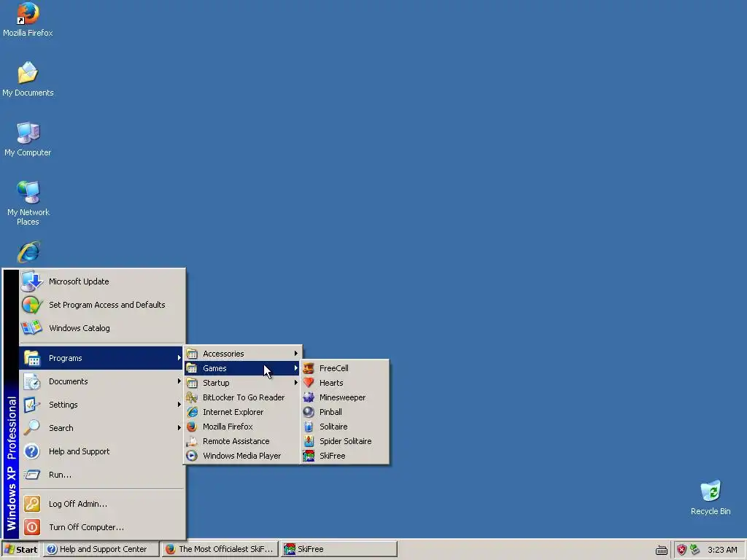Click the Spider Solitaire game icon
The height and width of the screenshot is (560, 747).
click(x=309, y=441)
